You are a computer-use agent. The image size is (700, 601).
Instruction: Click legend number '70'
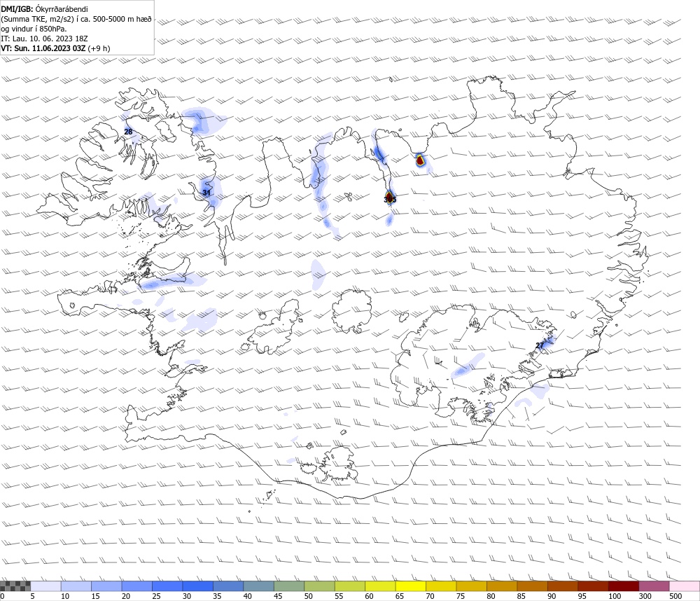click(x=430, y=596)
